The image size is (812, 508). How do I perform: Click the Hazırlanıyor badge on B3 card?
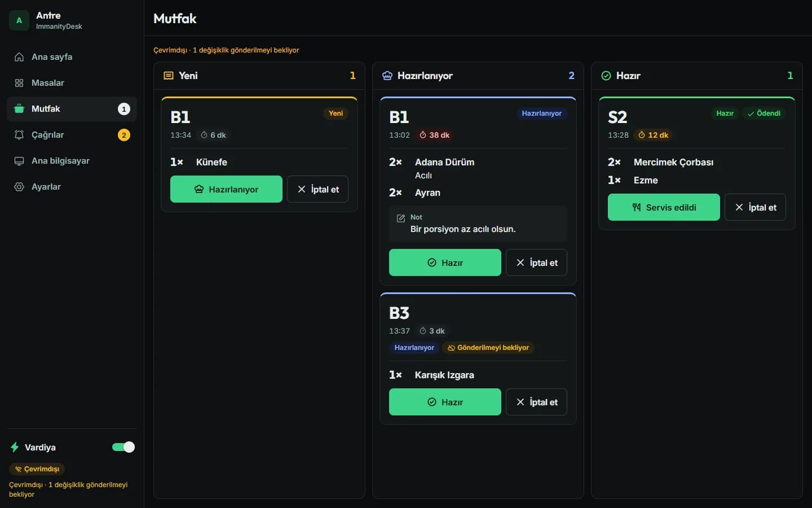click(x=414, y=348)
